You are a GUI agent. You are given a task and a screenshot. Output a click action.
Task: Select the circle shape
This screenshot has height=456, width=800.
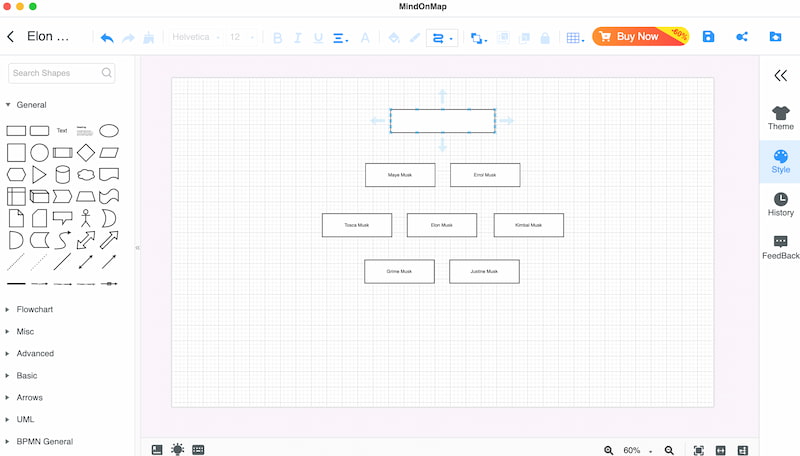[x=39, y=153]
